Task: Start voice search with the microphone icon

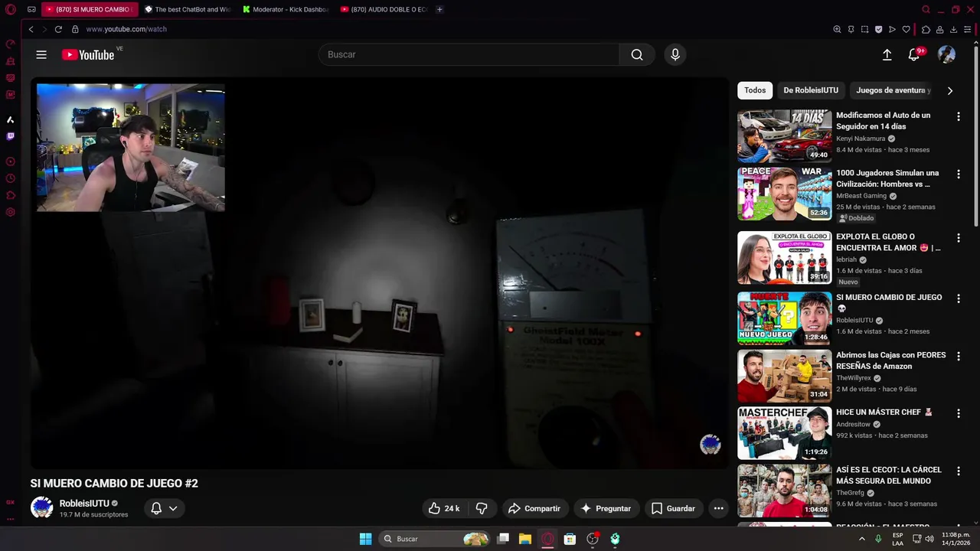Action: click(675, 54)
